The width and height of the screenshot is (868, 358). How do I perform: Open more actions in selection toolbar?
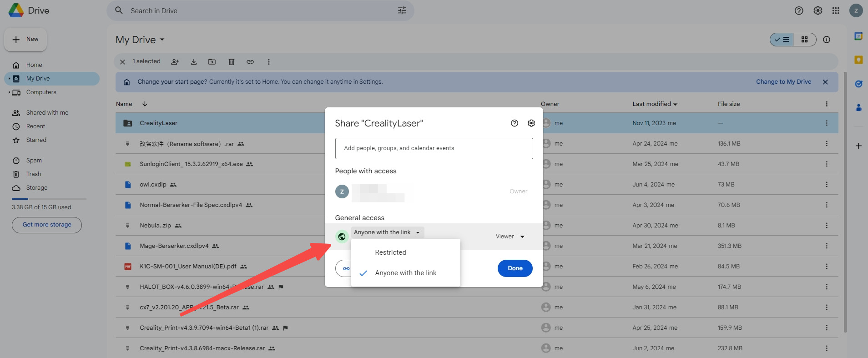(269, 62)
